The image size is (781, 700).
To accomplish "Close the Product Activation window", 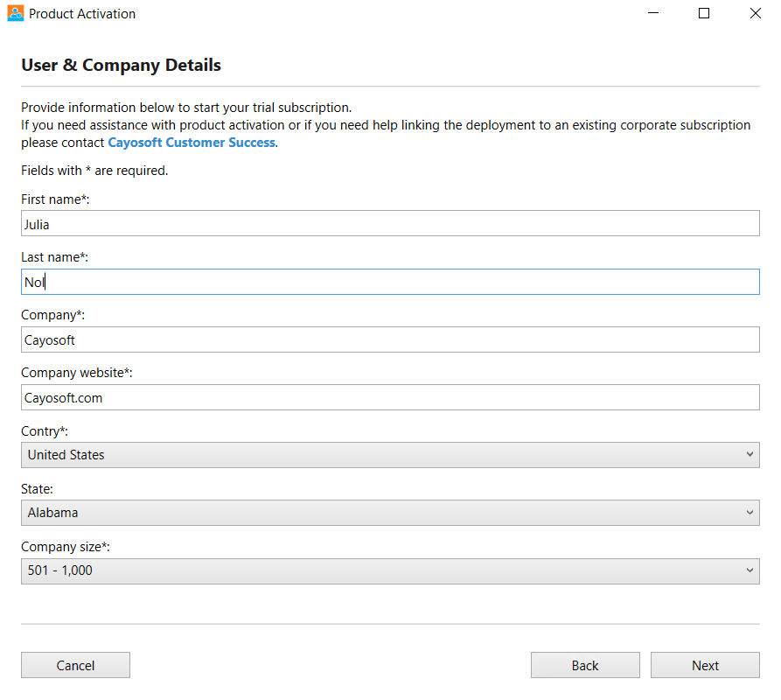I will coord(755,13).
